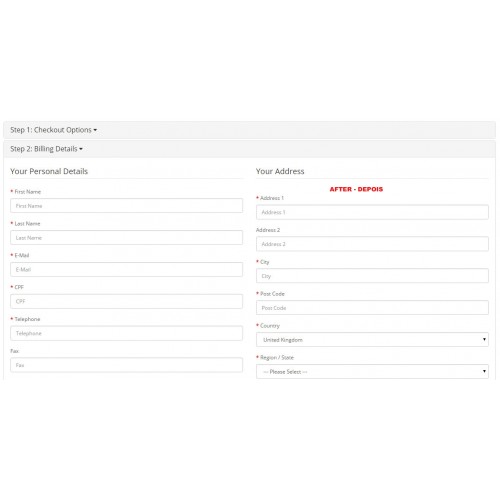Focus the Post Code input field
Viewport: 500px width, 500px height.
[x=372, y=308]
